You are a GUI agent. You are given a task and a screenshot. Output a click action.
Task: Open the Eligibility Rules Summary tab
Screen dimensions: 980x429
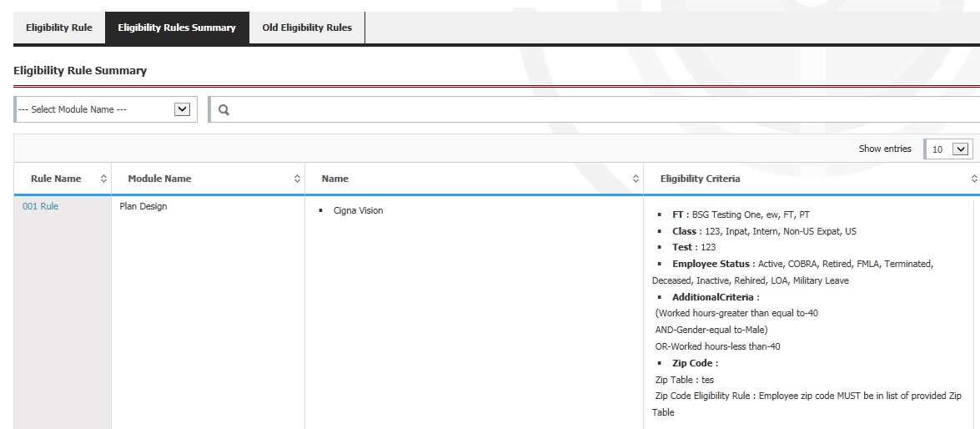pyautogui.click(x=177, y=28)
